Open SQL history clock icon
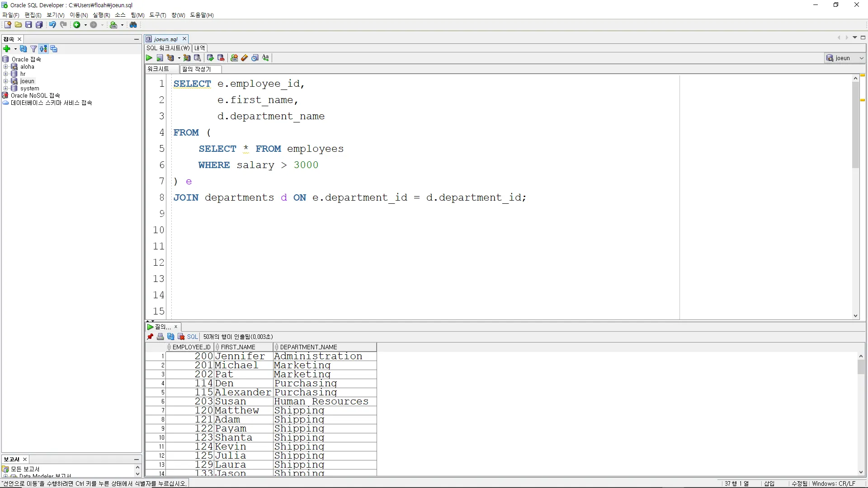 pyautogui.click(x=255, y=58)
